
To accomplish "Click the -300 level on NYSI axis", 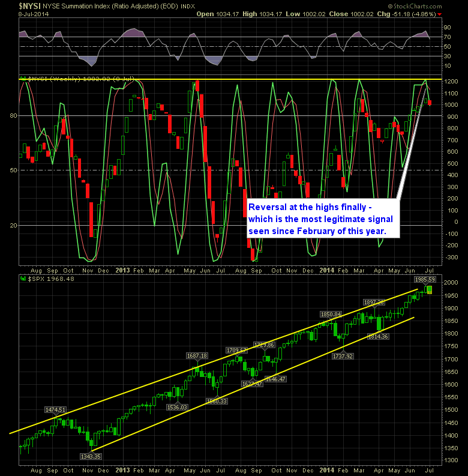I will (x=451, y=258).
